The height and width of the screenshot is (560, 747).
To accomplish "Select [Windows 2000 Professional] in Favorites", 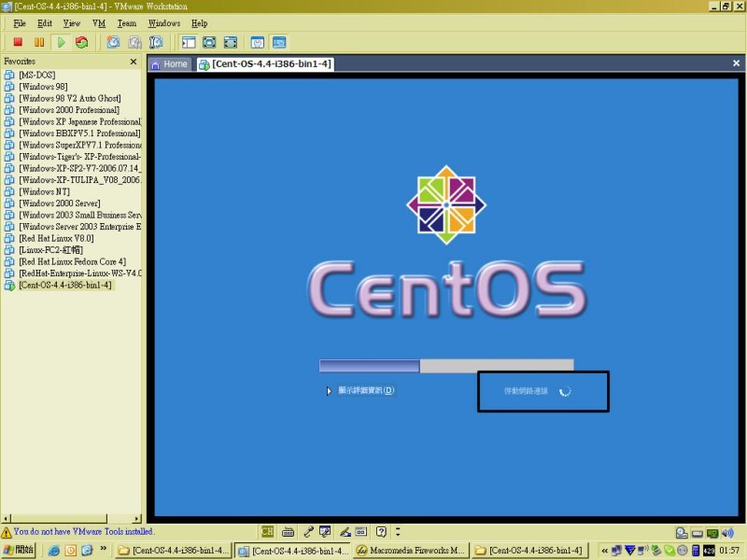I will click(x=69, y=110).
